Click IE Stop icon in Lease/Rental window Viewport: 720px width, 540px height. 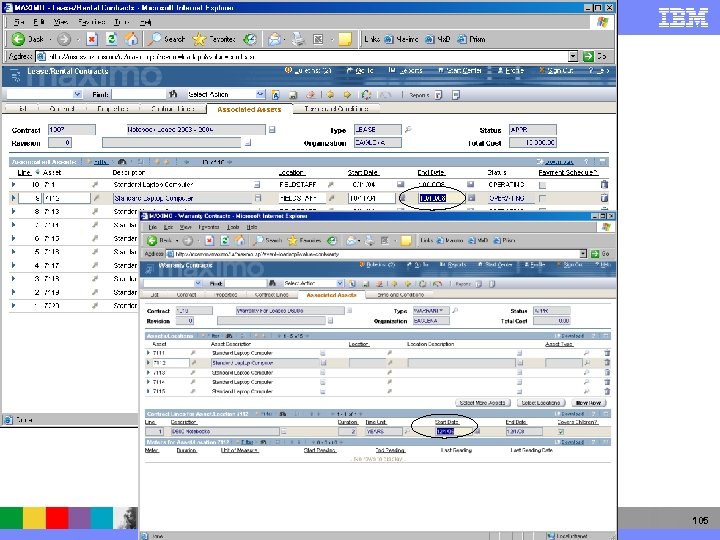point(92,39)
